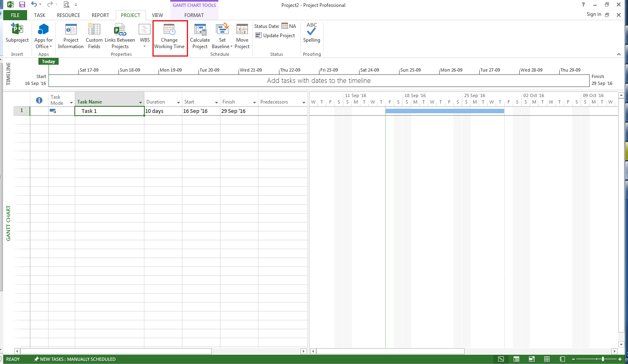Click the zoom slider handle in status bar

[x=603, y=359]
